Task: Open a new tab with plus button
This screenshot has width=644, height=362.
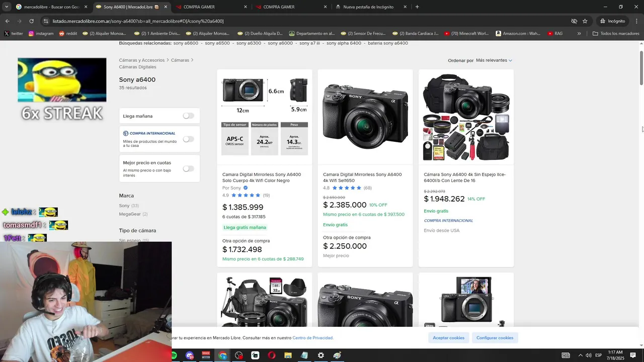Action: click(417, 7)
